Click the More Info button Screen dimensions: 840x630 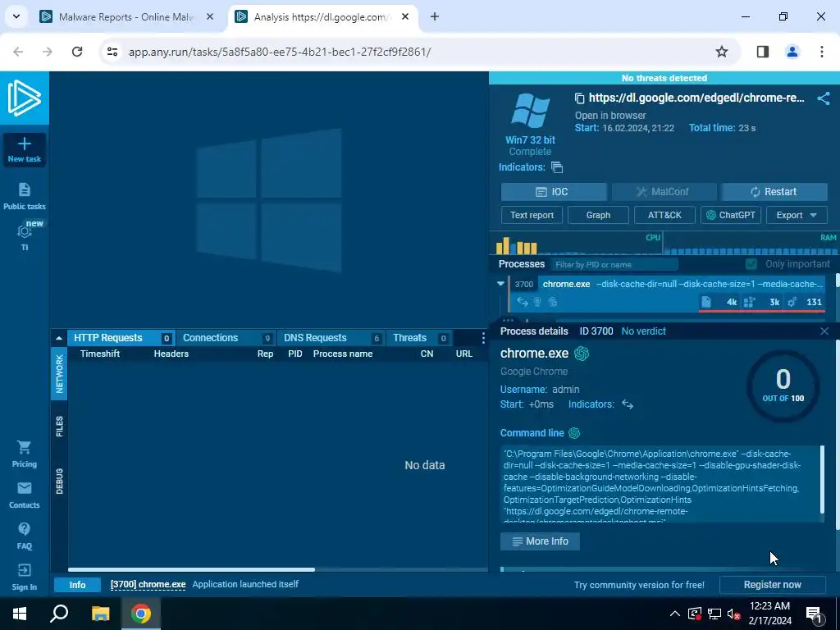(x=540, y=541)
